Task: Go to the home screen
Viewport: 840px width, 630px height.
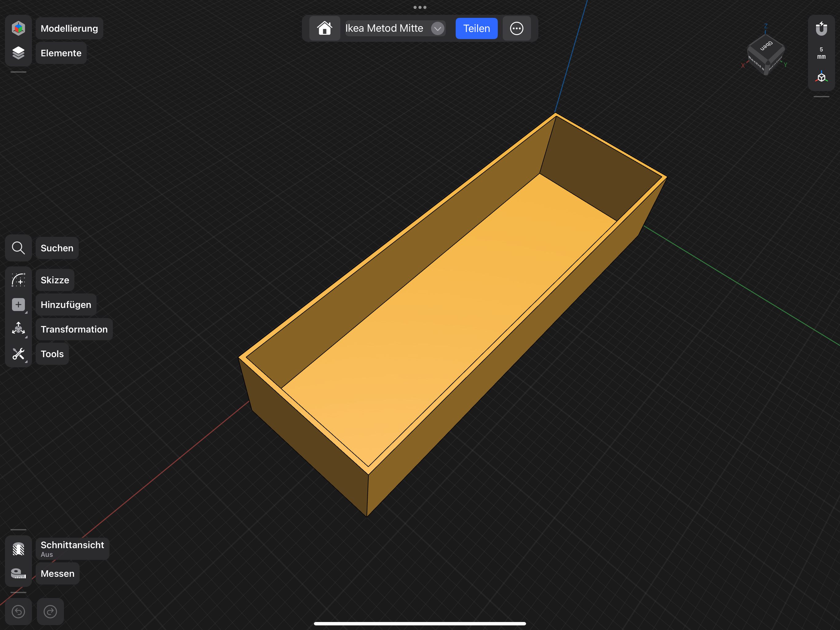Action: (x=325, y=29)
